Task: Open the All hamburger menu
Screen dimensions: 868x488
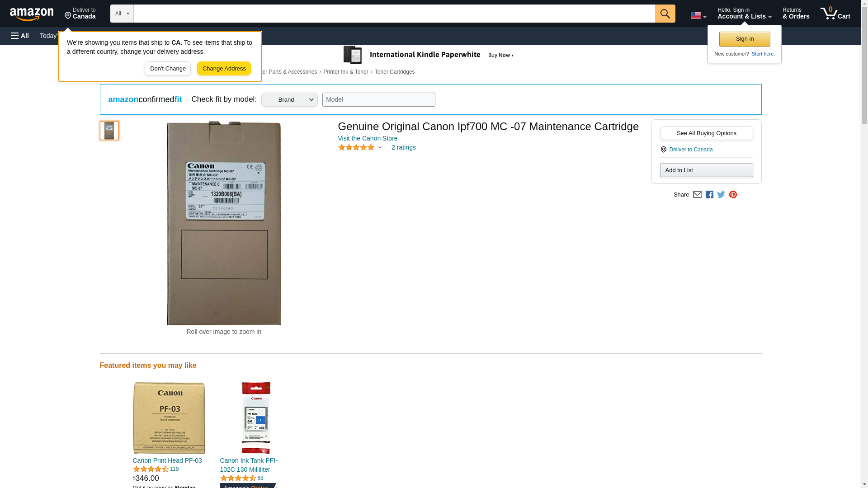Action: (20, 36)
